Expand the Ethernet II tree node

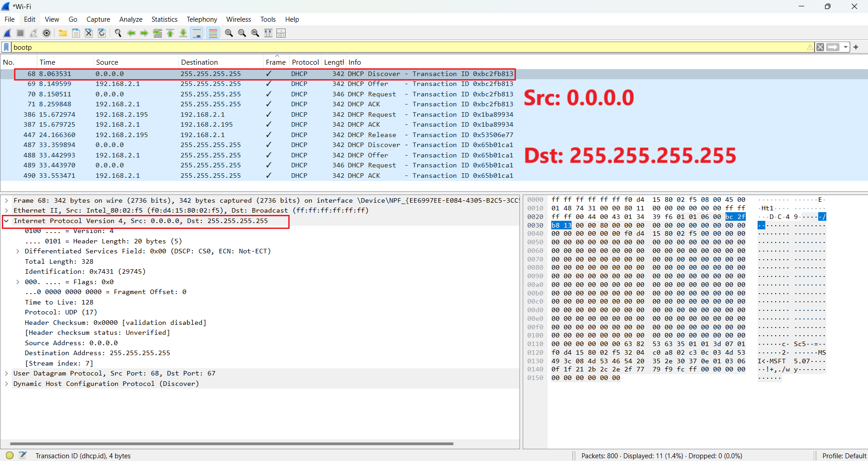pyautogui.click(x=6, y=210)
